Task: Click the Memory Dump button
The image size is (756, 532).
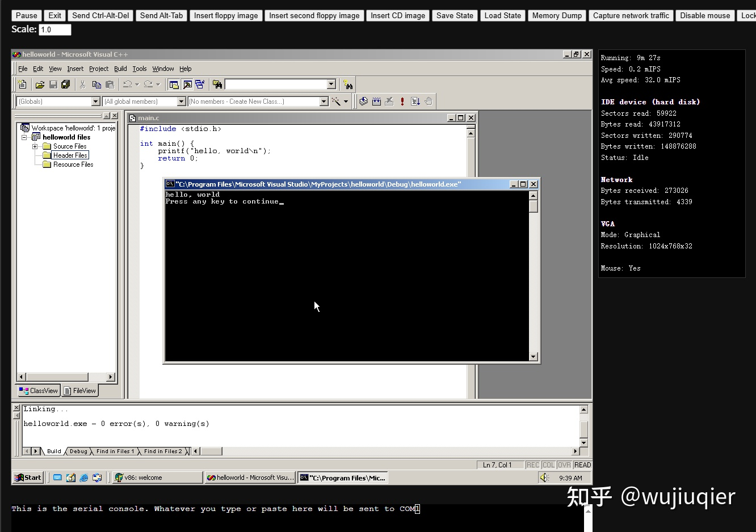Action: pos(557,15)
